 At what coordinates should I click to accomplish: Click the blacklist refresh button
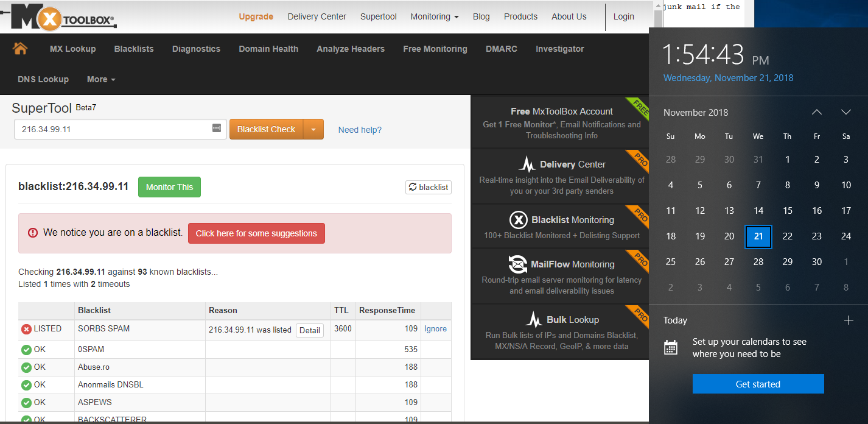(429, 187)
